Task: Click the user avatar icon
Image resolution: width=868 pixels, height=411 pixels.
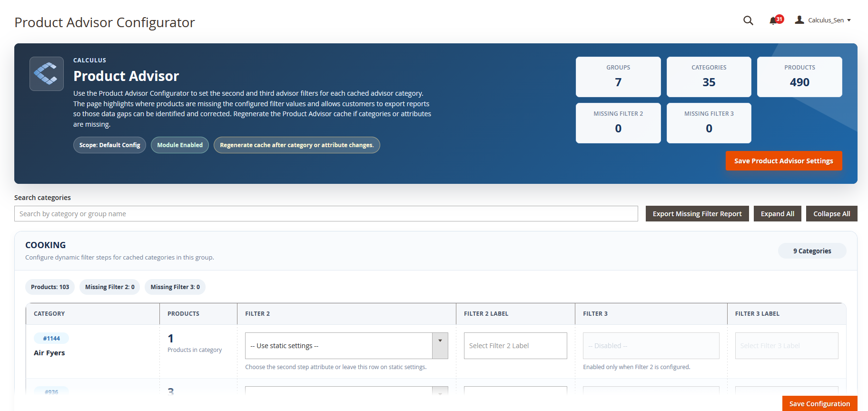Action: coord(799,20)
